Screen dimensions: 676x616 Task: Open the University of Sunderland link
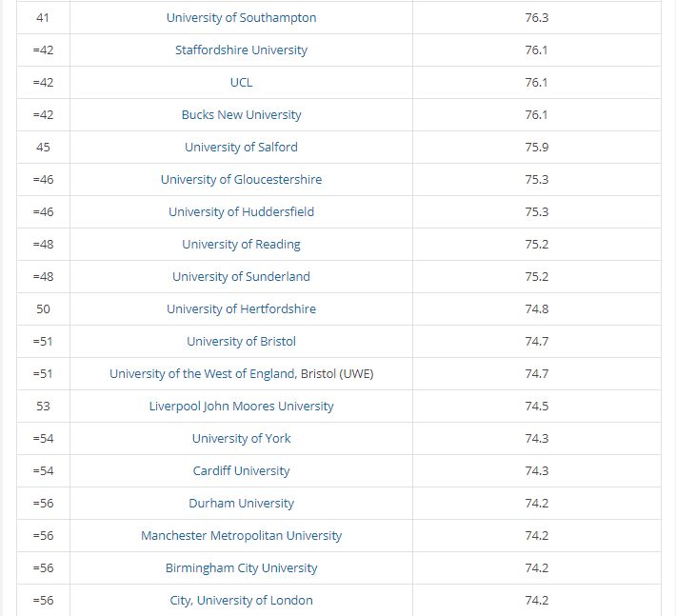coord(241,276)
